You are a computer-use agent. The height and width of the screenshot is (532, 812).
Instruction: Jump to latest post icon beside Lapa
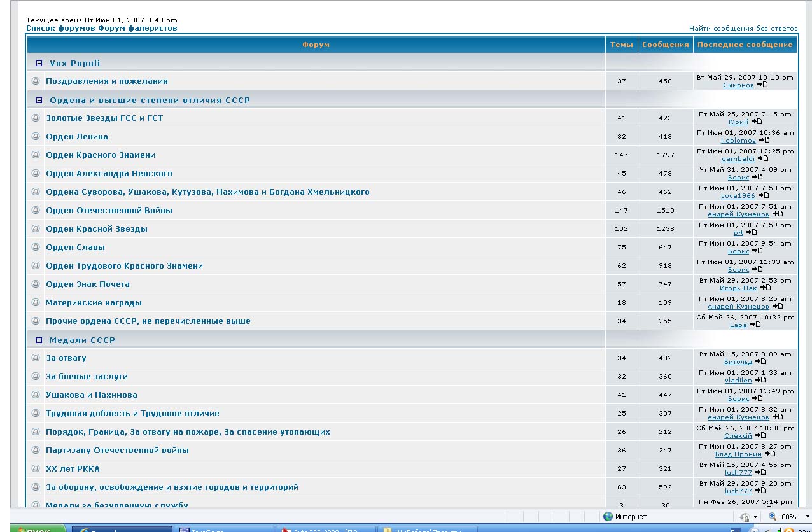755,325
